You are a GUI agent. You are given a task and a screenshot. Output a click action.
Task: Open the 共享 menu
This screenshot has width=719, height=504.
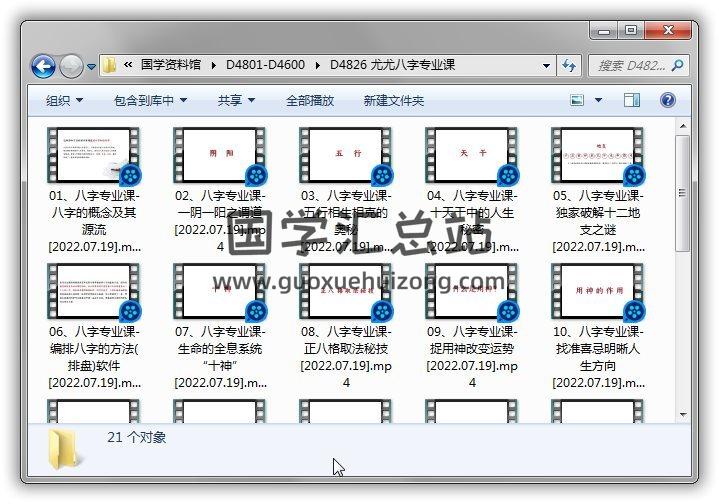pyautogui.click(x=236, y=100)
